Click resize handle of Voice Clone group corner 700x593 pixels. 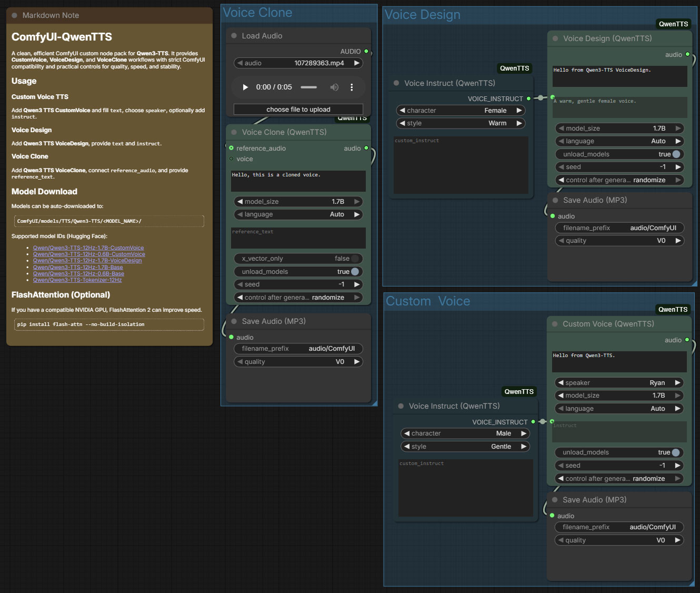pyautogui.click(x=374, y=403)
